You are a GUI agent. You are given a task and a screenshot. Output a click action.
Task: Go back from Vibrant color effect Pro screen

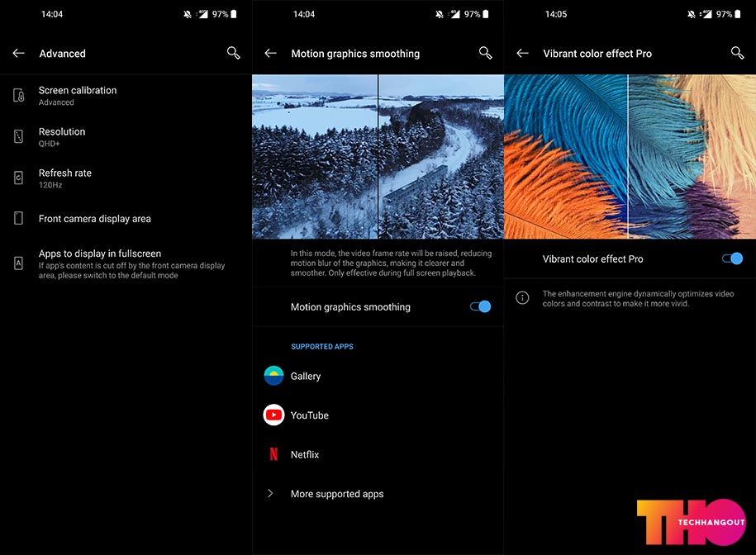[x=523, y=54]
